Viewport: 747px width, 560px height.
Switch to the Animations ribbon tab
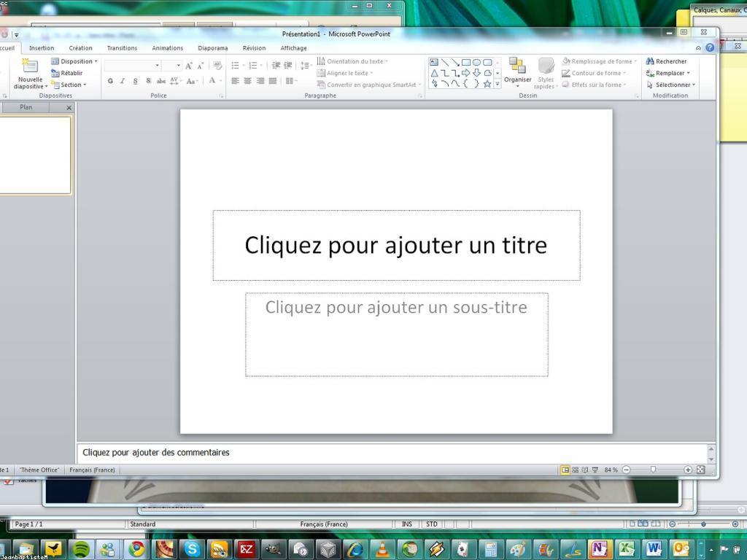tap(167, 48)
